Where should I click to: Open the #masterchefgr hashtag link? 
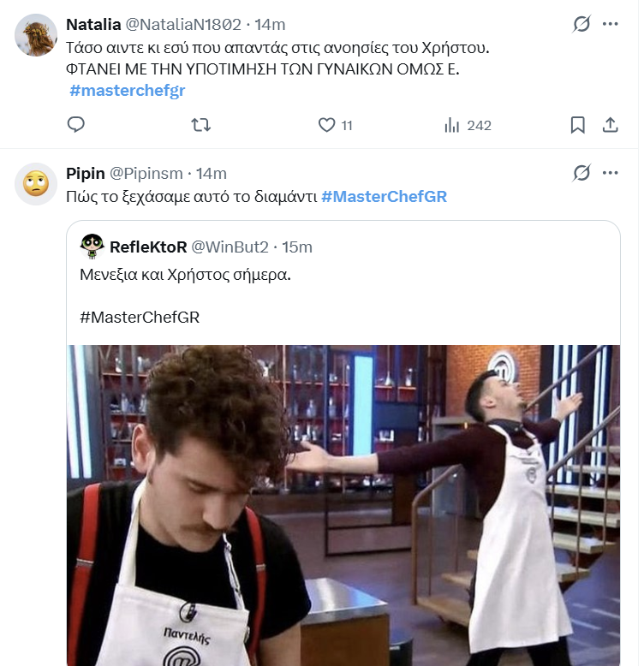(128, 90)
